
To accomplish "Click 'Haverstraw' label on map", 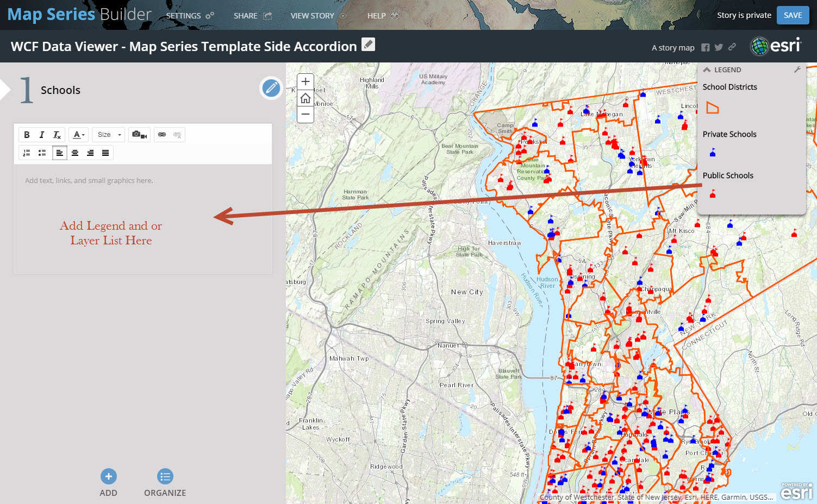I will pyautogui.click(x=504, y=243).
